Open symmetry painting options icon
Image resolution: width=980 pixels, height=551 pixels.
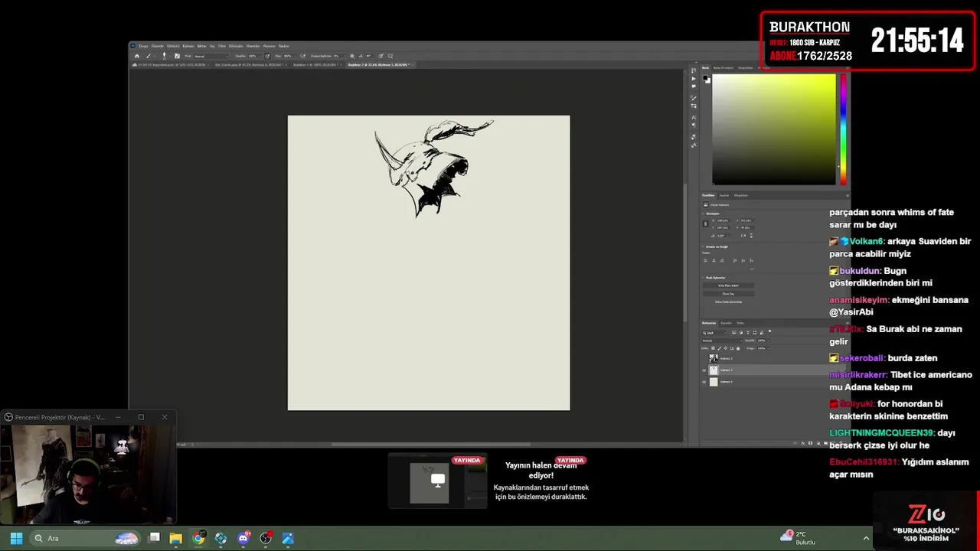(x=390, y=56)
